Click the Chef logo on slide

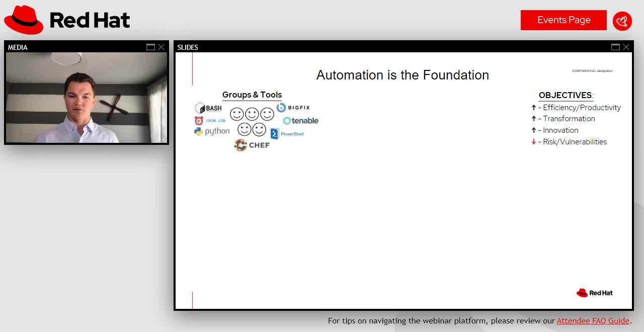pos(252,145)
